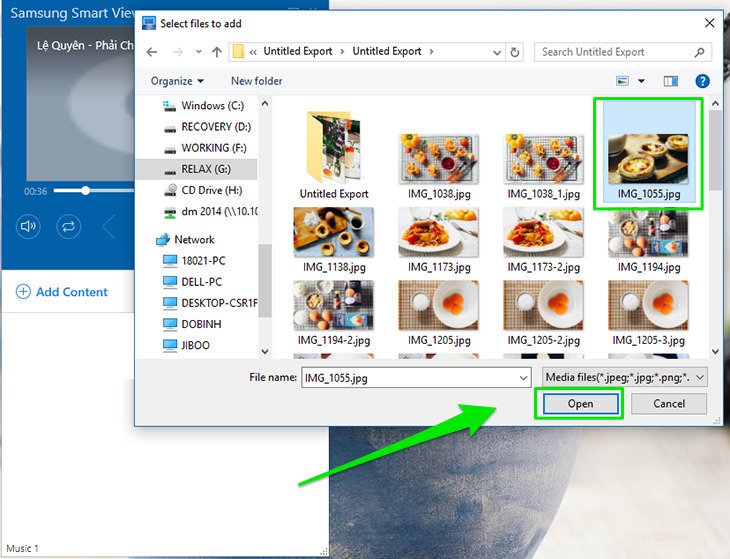Click New folder in the toolbar
Screen dimensions: 730x559
point(256,81)
